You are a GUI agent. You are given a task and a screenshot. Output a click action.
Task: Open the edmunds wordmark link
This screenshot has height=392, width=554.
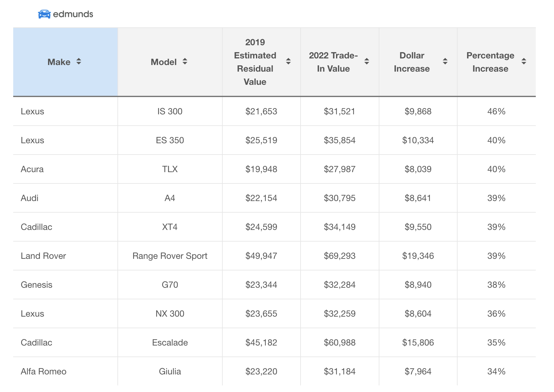[73, 14]
